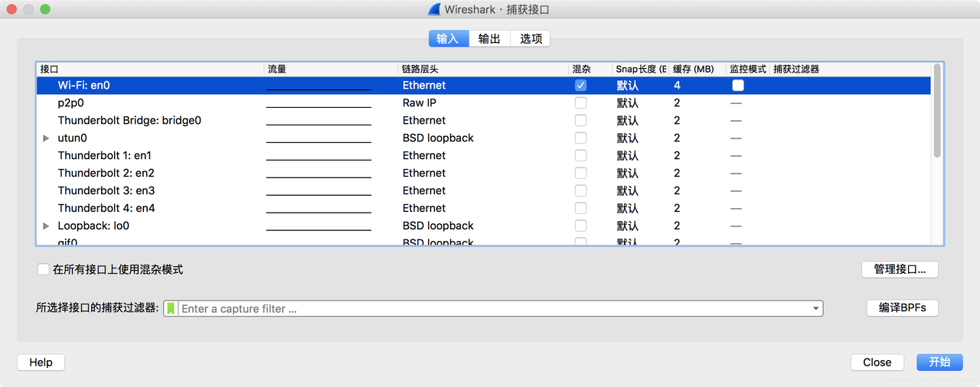
Task: Sort by 捕获过滤器 column header
Action: coord(850,69)
